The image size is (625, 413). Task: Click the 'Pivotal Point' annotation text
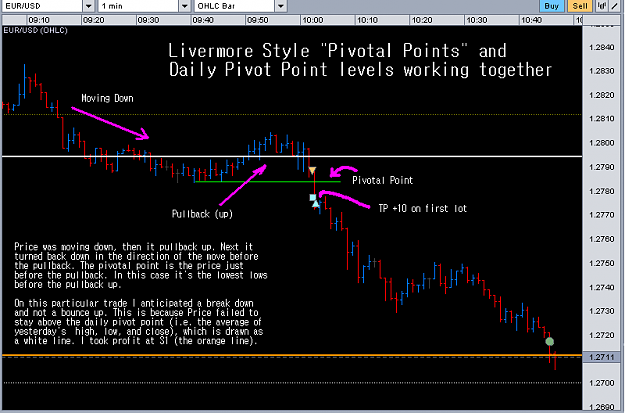pyautogui.click(x=382, y=180)
